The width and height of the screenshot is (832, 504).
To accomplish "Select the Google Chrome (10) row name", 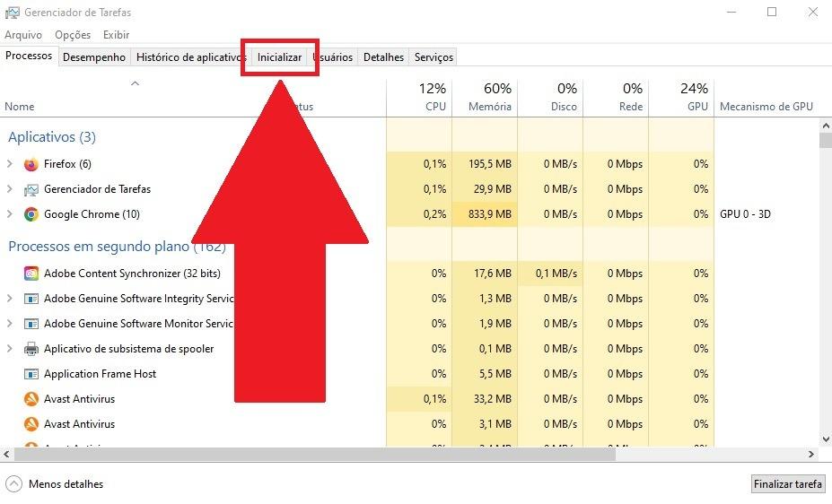I will [92, 214].
